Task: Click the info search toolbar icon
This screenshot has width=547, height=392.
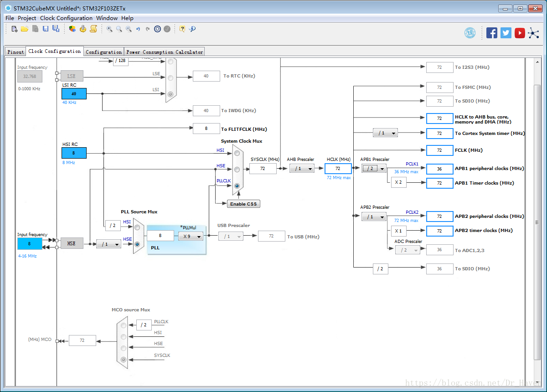Action: pos(192,29)
